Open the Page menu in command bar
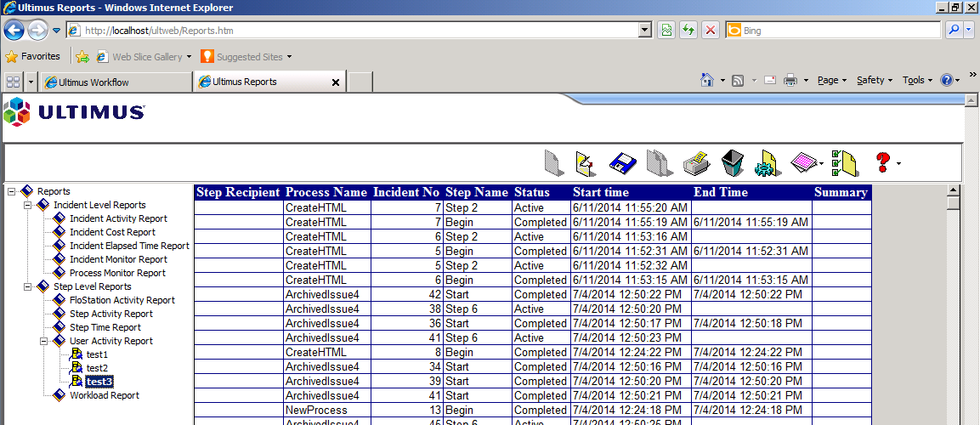 coord(831,80)
